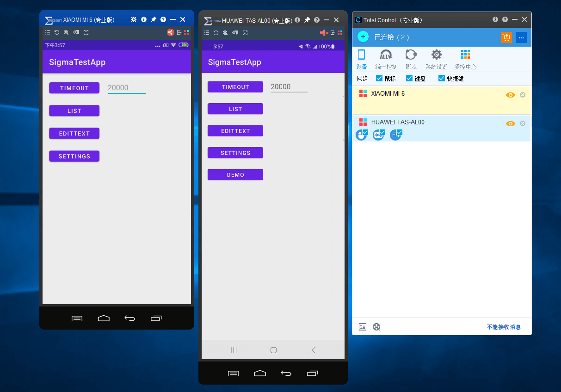Screen dimensions: 561x392
Task: Click the 不能接收消息 link
Action: 504,327
